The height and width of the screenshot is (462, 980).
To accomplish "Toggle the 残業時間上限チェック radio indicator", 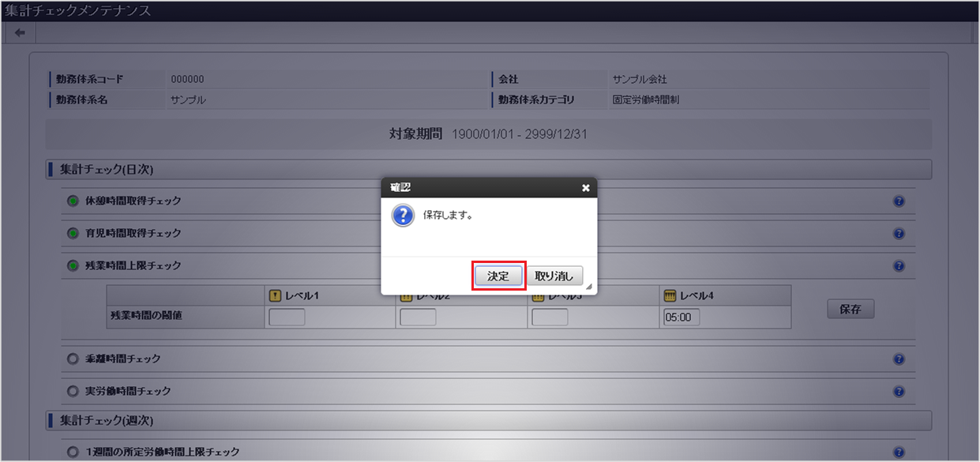I will (x=73, y=265).
